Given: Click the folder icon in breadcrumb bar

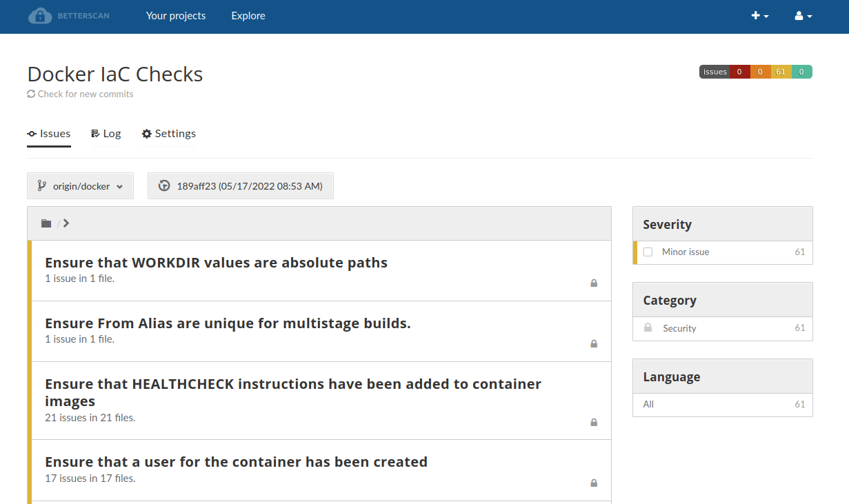Looking at the screenshot, I should 46,223.
